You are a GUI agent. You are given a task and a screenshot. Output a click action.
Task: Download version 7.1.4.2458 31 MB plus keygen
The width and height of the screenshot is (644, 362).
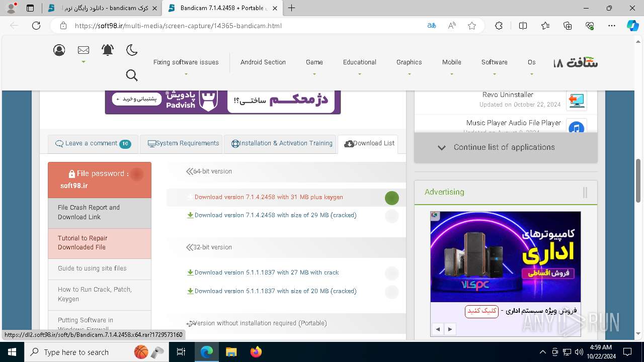[x=269, y=198]
